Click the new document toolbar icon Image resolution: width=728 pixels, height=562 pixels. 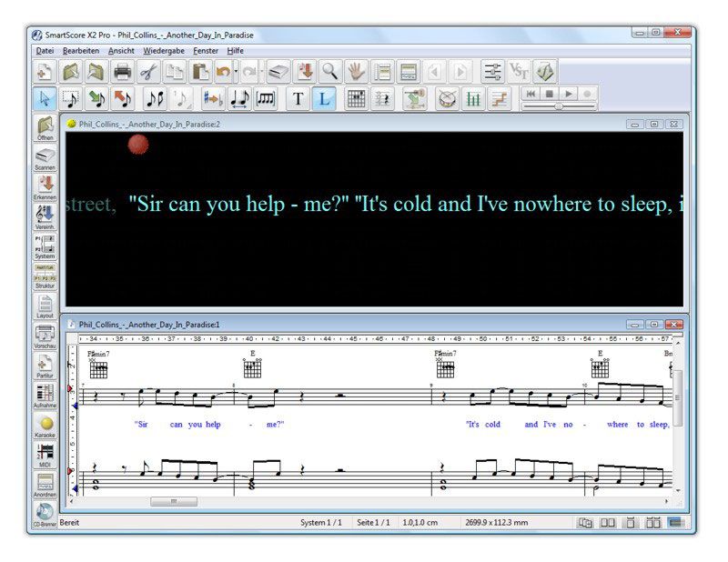coord(45,72)
